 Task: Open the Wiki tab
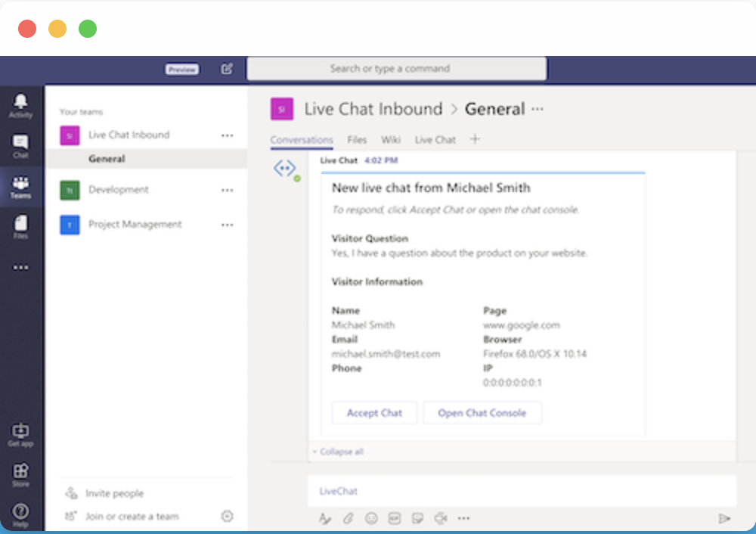(x=391, y=140)
